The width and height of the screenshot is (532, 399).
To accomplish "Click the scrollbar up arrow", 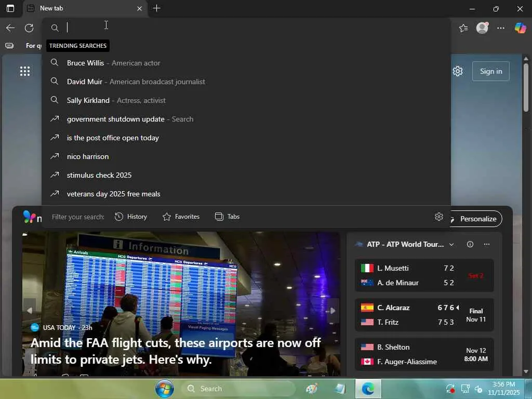I will (x=526, y=59).
